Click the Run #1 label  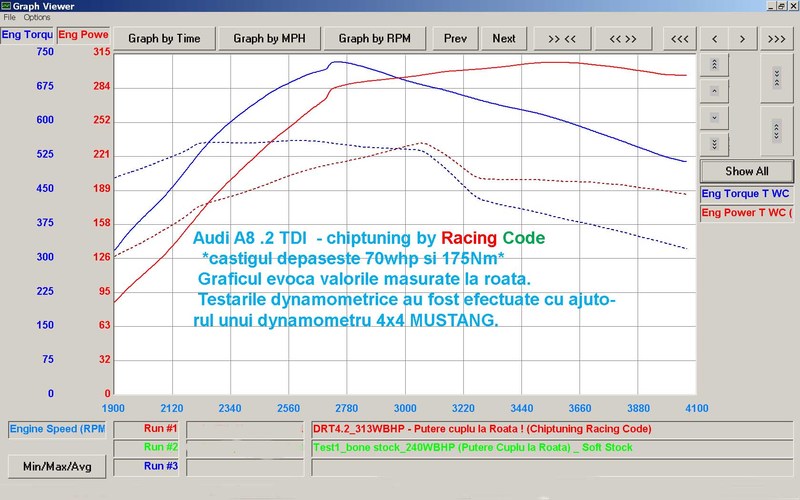pyautogui.click(x=146, y=429)
